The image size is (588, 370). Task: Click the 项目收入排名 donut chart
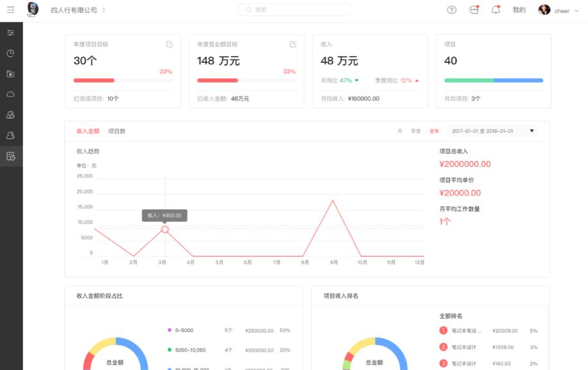click(375, 354)
